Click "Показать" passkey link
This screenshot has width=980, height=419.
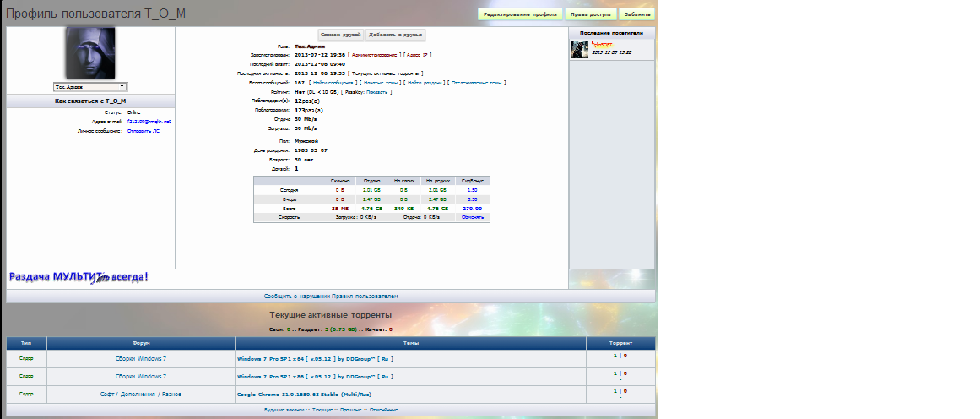[x=376, y=92]
